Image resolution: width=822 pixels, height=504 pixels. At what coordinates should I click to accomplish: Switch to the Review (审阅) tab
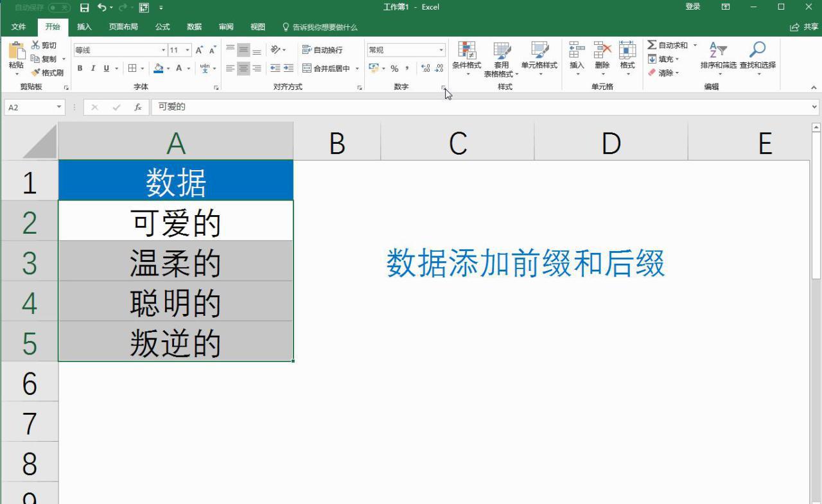[x=226, y=27]
